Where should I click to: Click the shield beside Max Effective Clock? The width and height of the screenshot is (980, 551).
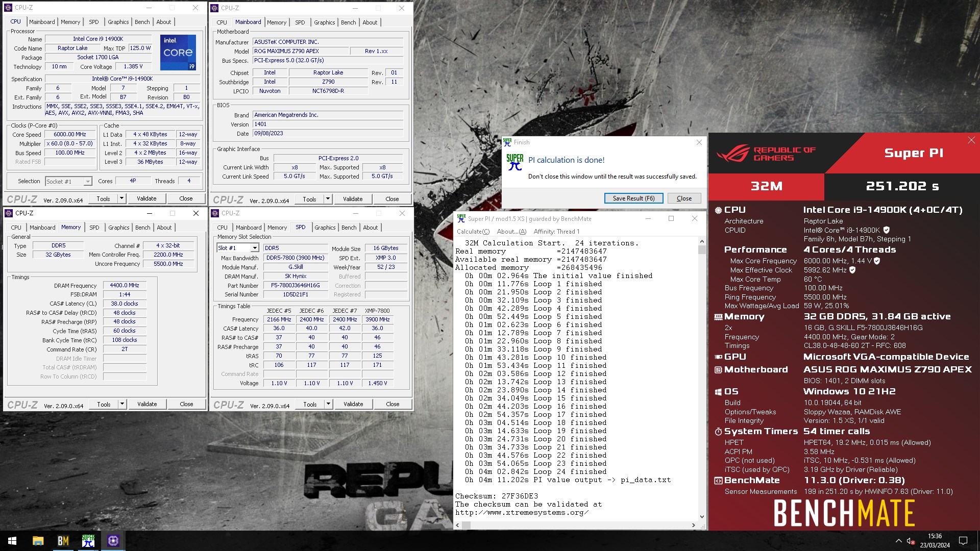852,270
